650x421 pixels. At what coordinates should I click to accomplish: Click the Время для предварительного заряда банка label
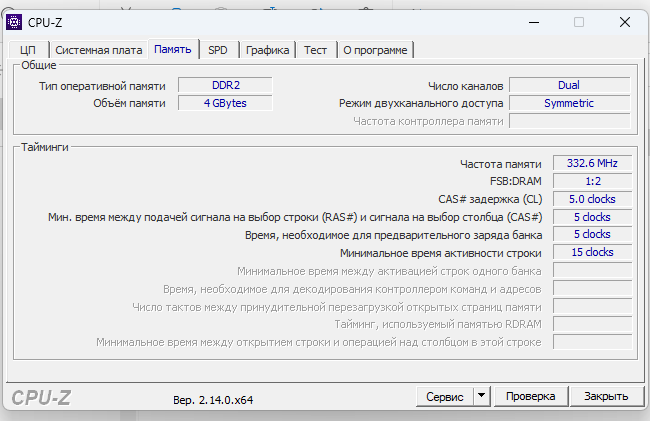pos(393,235)
